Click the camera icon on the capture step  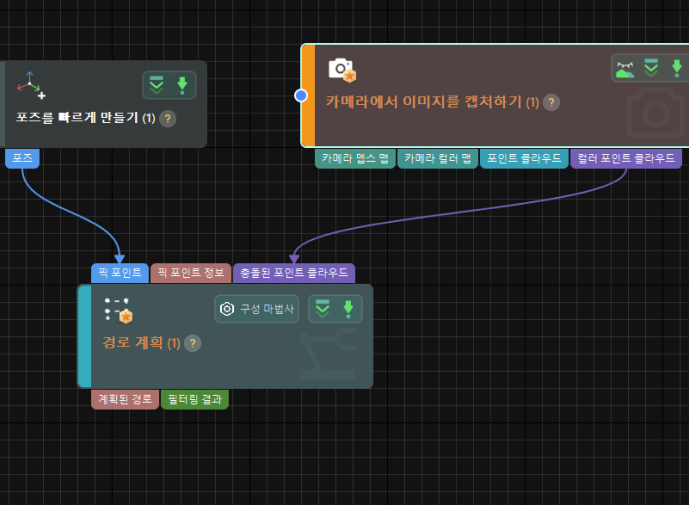click(x=342, y=70)
